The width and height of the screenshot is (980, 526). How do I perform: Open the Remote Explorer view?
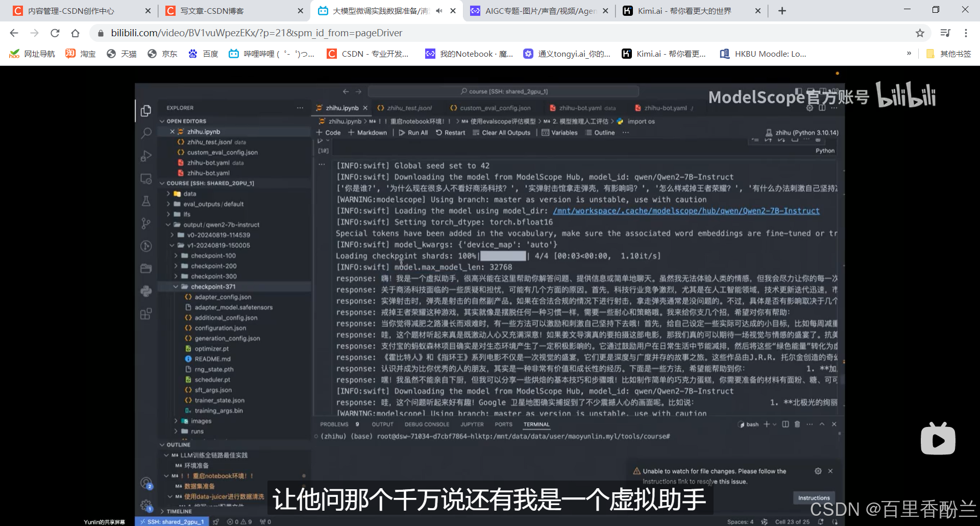(x=146, y=179)
